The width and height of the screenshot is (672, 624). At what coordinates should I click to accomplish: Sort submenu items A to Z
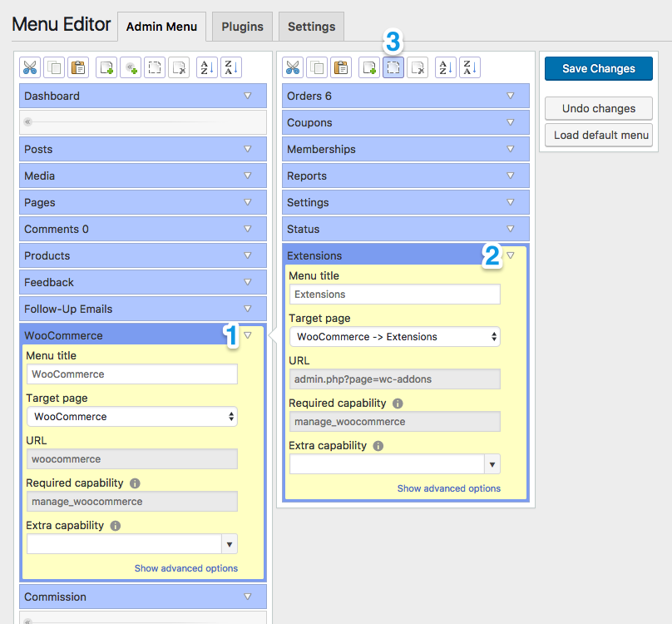446,67
